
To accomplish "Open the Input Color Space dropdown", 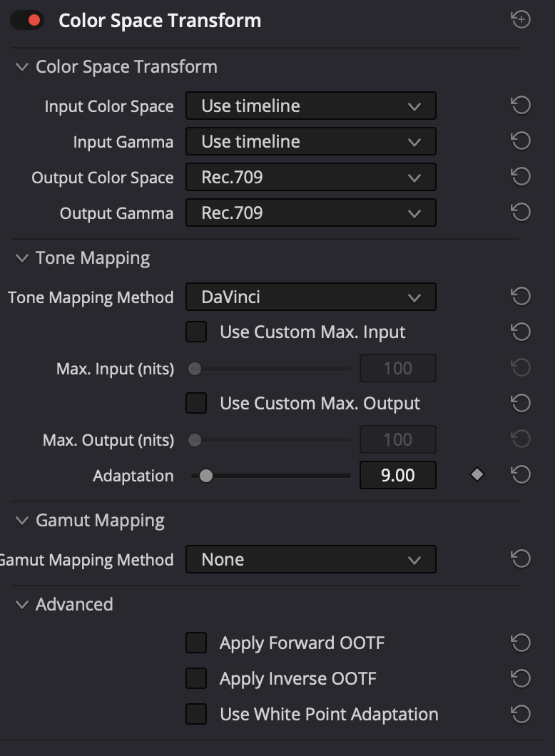I will click(311, 106).
